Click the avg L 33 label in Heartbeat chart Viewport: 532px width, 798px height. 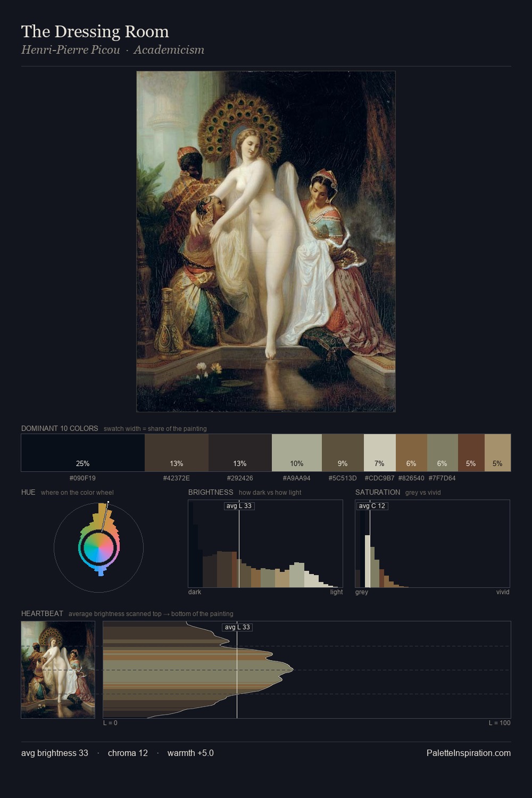[x=237, y=627]
